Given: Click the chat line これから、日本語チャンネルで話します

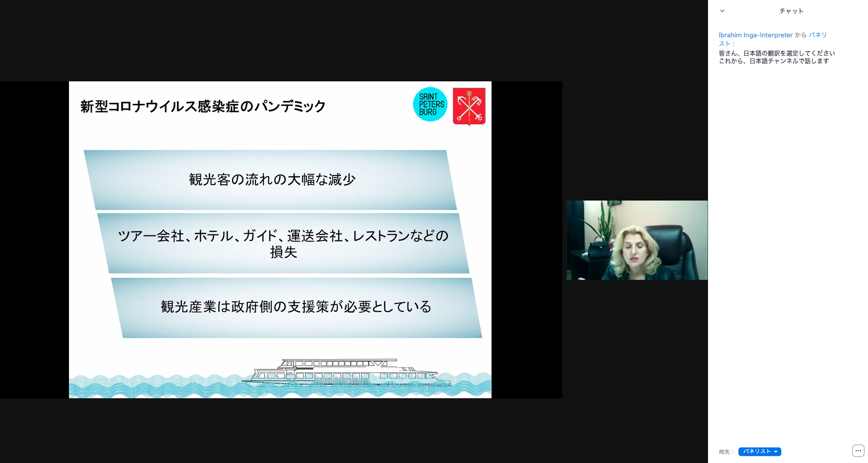Looking at the screenshot, I should point(773,61).
